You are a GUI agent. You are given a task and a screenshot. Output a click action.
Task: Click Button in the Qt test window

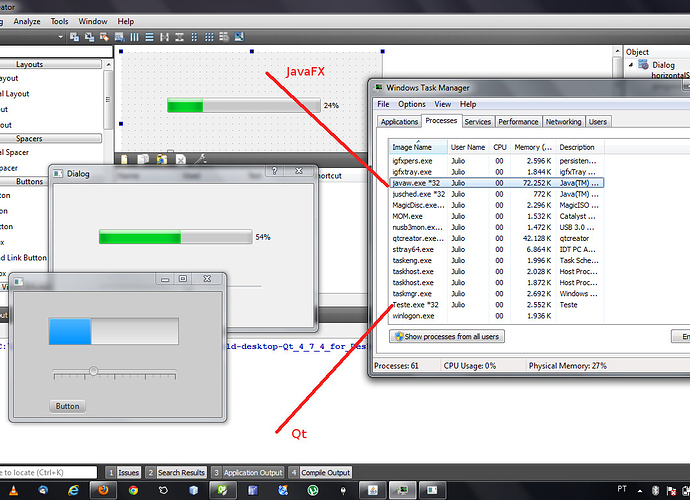coord(67,406)
